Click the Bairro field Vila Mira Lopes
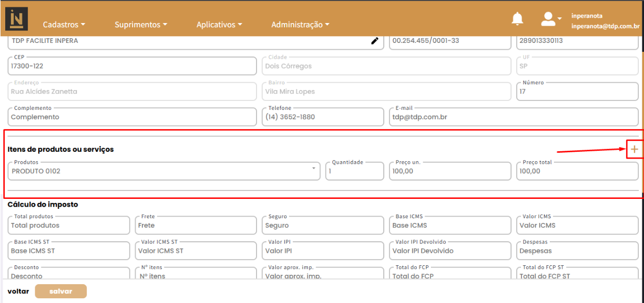The image size is (644, 303). pyautogui.click(x=386, y=92)
